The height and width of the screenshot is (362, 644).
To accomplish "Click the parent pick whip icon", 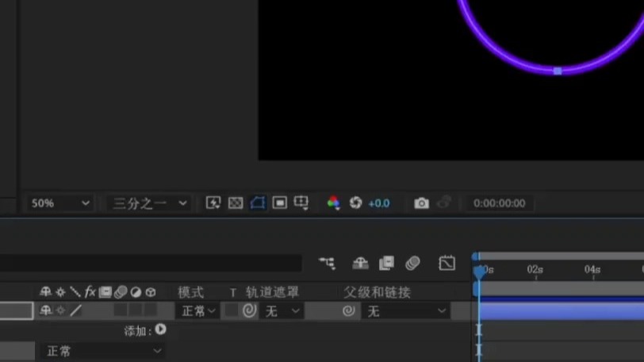I will 348,310.
